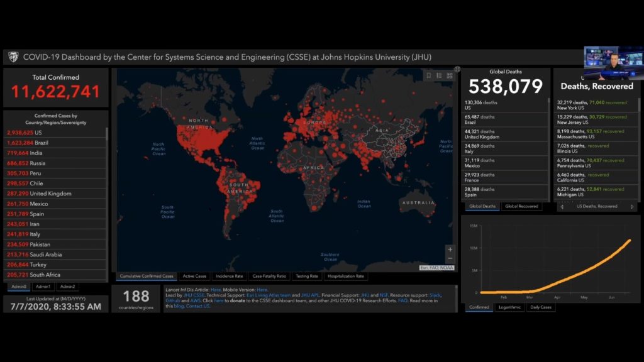The width and height of the screenshot is (644, 362).
Task: Click the presenter video thumbnail
Action: [x=614, y=63]
